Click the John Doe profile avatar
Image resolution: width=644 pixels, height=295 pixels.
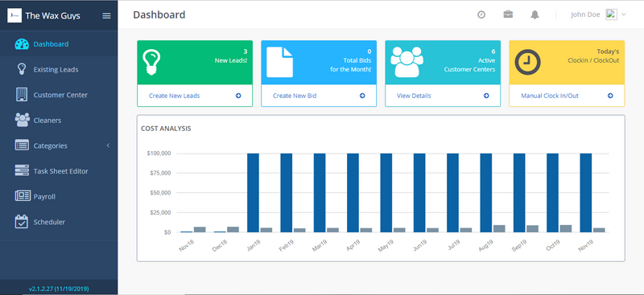(611, 14)
